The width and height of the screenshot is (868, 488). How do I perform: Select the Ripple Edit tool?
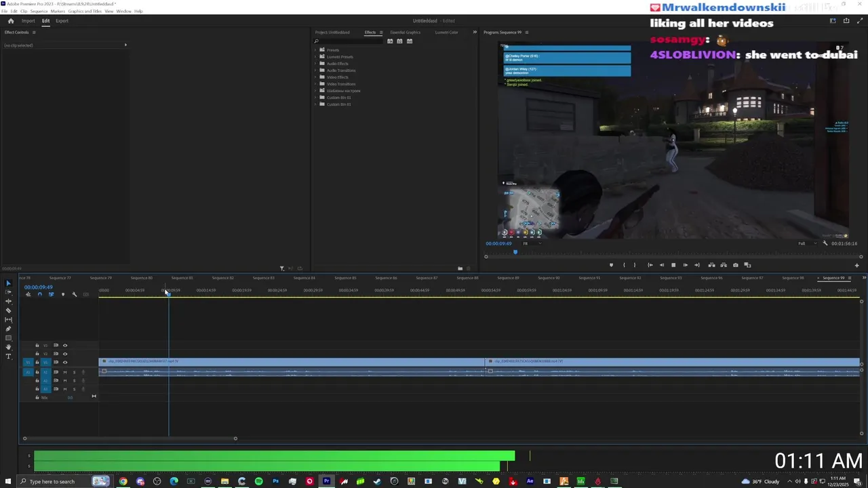click(8, 301)
